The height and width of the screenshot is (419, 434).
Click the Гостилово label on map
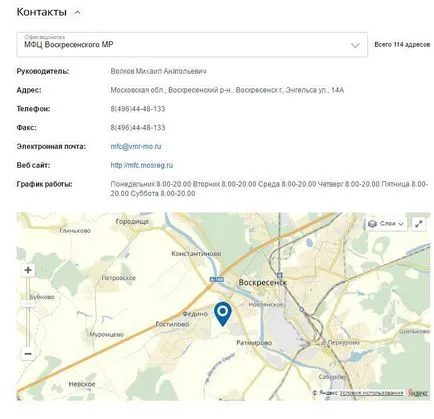point(172,324)
